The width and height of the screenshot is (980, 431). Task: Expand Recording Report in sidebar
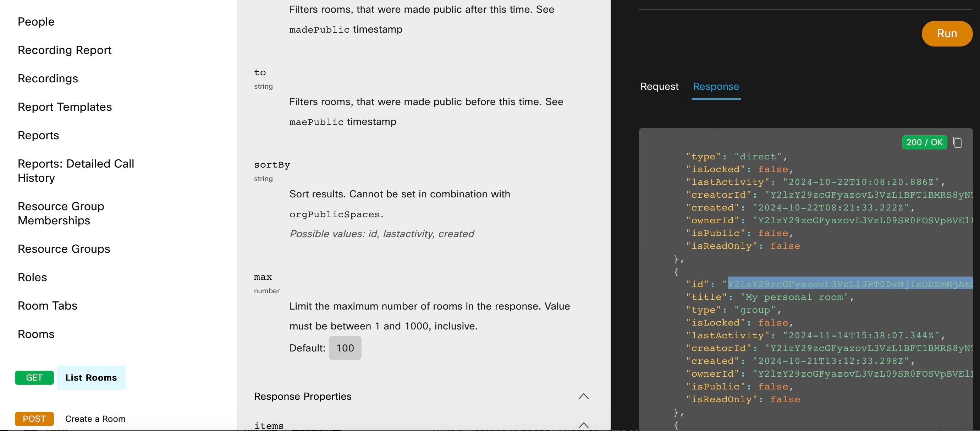pos(64,50)
